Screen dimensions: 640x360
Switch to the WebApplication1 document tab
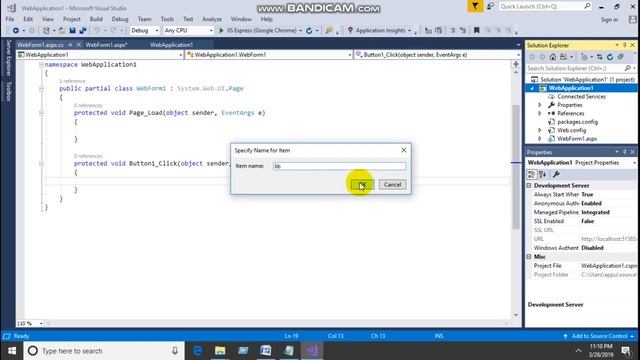[171, 45]
